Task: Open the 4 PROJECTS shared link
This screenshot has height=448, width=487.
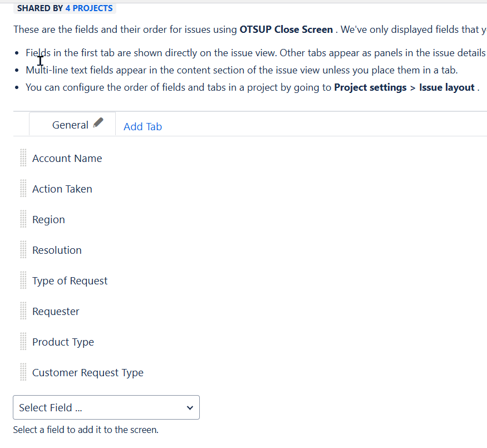Action: click(89, 8)
